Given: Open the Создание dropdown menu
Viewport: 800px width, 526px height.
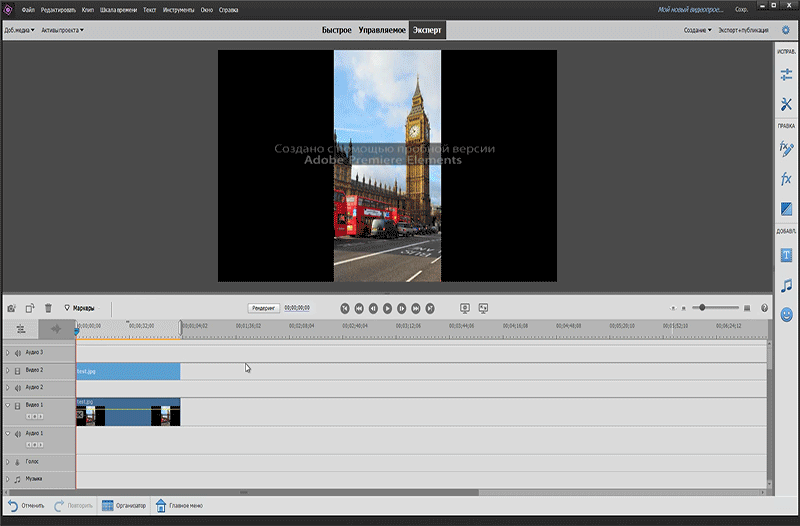Looking at the screenshot, I should click(696, 30).
